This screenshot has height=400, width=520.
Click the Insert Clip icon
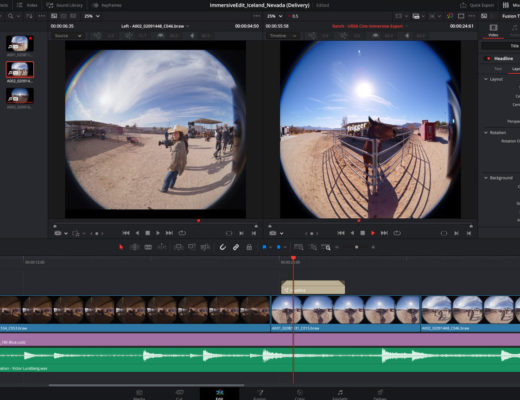click(179, 247)
